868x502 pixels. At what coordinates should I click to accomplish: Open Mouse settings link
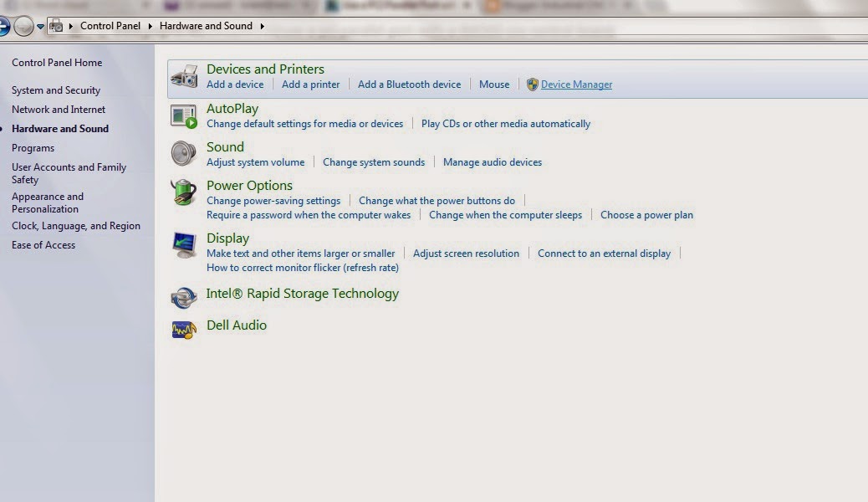[x=494, y=85]
